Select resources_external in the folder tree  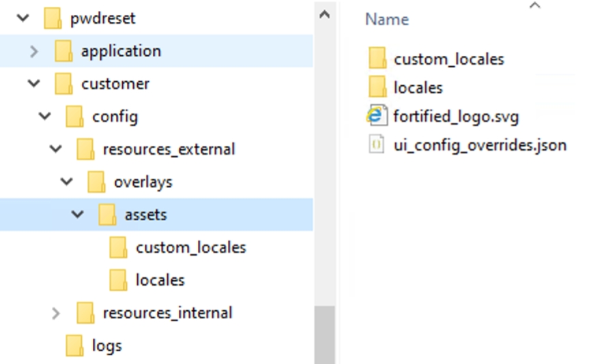coord(169,149)
